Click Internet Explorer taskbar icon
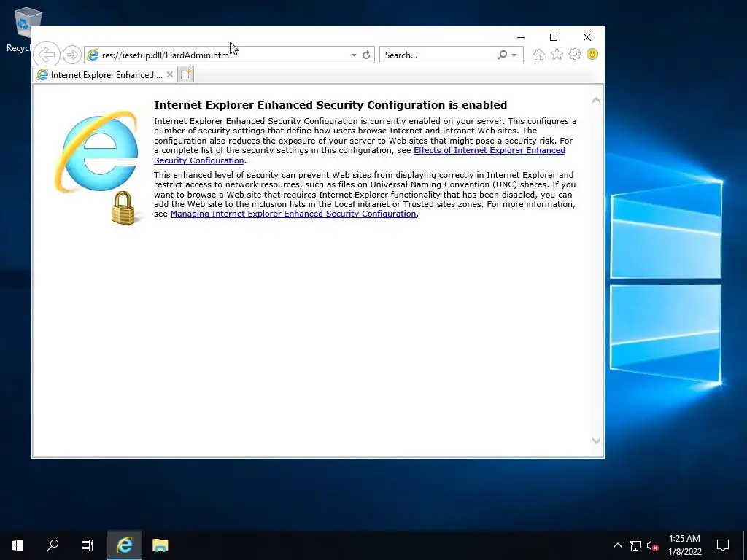 tap(124, 545)
